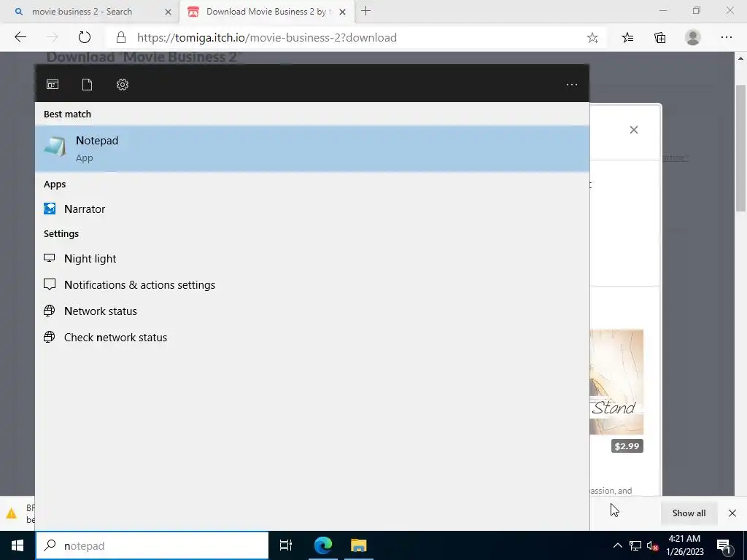Open Check network status setting
The width and height of the screenshot is (747, 560).
click(x=312, y=337)
